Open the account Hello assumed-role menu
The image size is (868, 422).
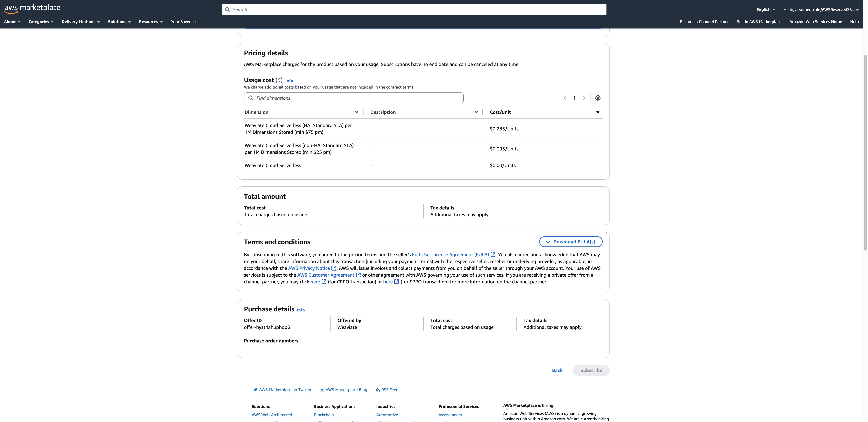821,9
